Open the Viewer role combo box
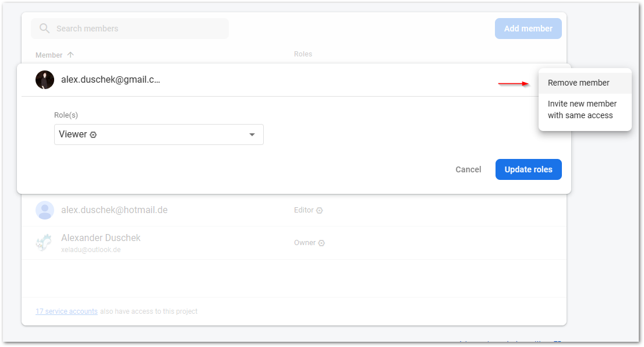 pyautogui.click(x=159, y=134)
